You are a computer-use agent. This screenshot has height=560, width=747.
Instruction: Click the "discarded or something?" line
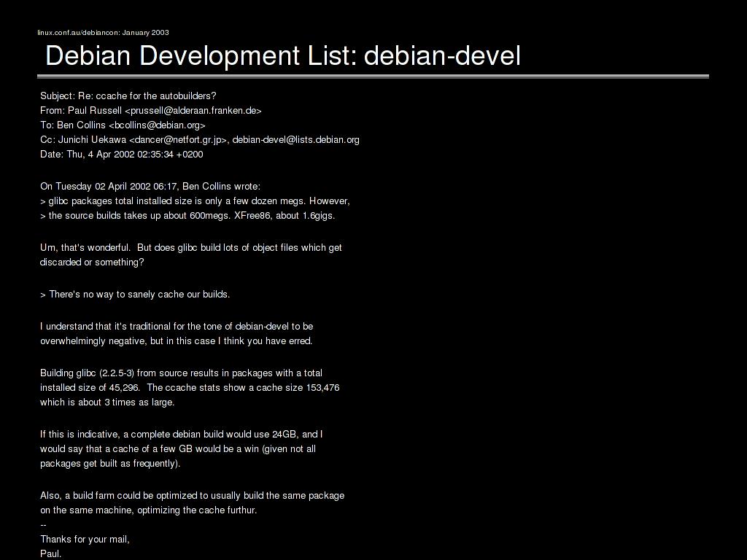point(92,262)
